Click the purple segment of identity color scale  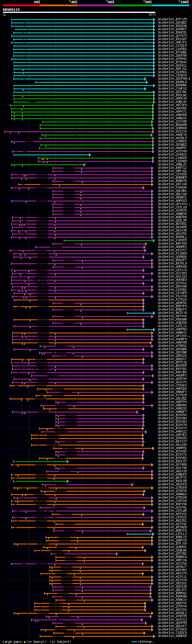pyautogui.click(x=96, y=5)
